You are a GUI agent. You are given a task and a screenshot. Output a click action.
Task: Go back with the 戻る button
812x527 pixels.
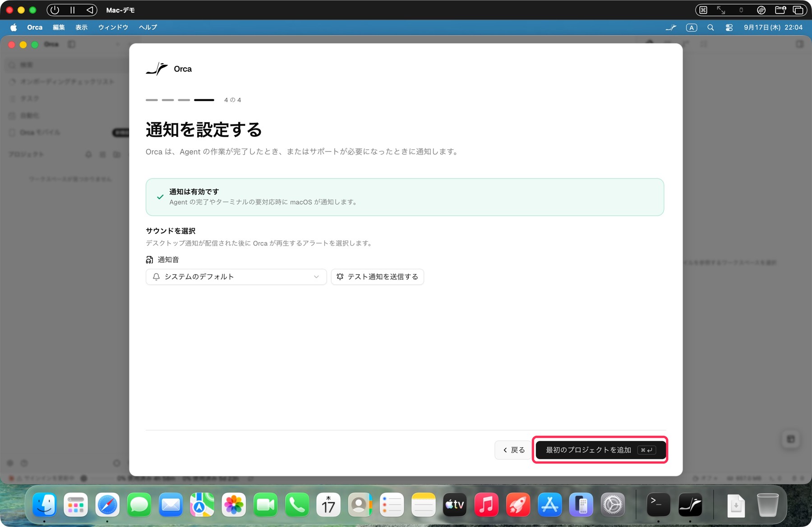513,450
